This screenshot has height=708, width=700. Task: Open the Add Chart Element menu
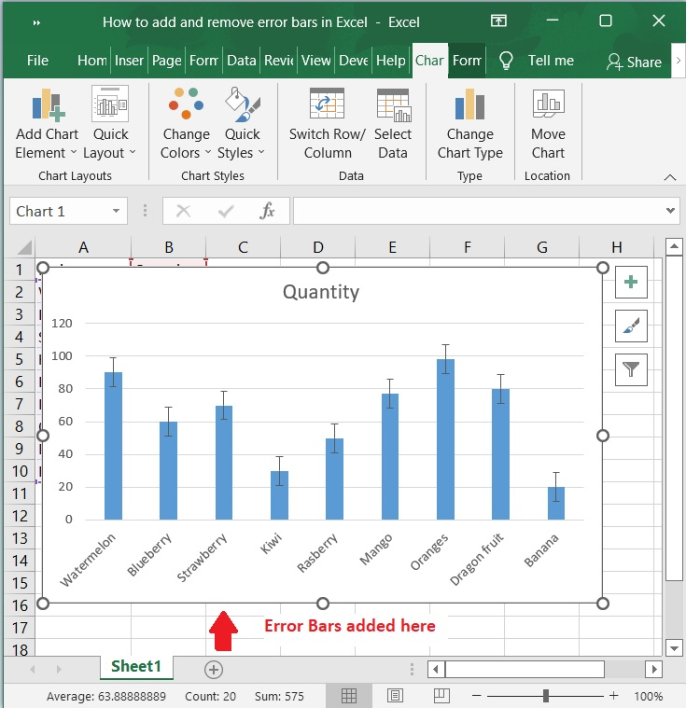47,123
